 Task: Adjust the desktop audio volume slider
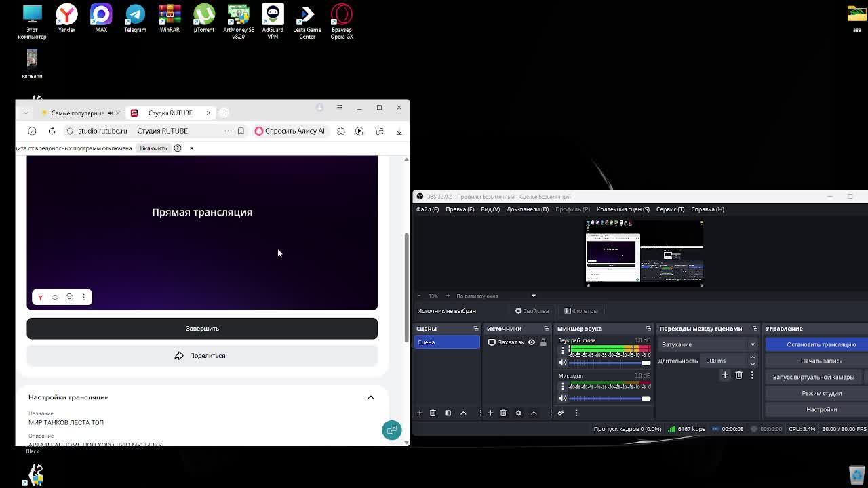(610, 363)
